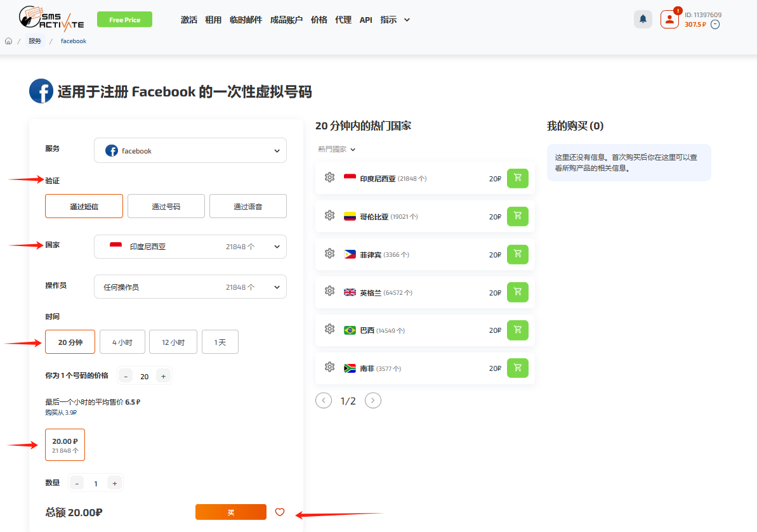
Task: Click the 英格兰 country name in list
Action: 371,293
